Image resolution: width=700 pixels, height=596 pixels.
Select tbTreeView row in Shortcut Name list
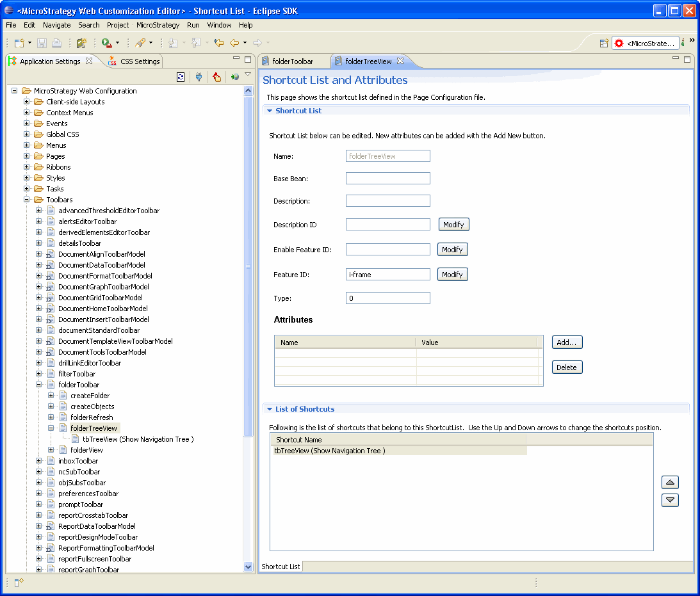pos(398,451)
